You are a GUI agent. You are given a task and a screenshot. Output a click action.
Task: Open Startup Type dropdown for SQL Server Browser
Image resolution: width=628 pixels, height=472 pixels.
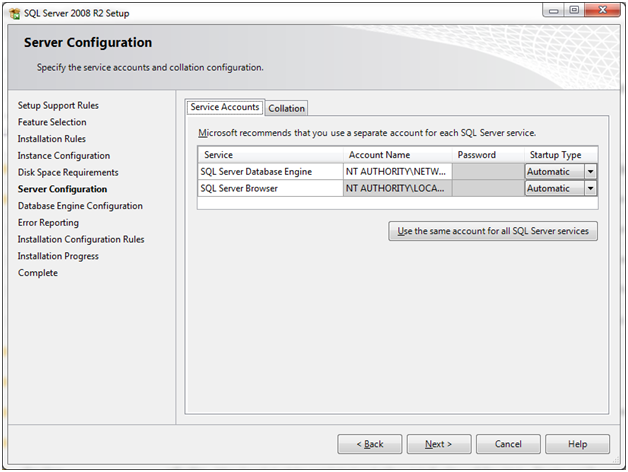click(590, 188)
